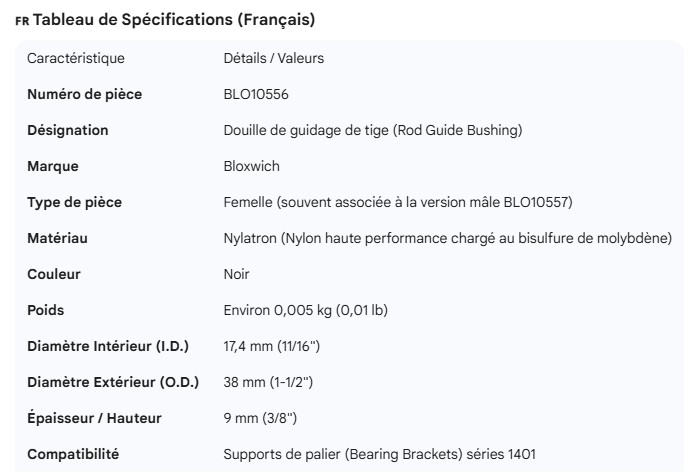Click the Noir color value
The height and width of the screenshot is (476, 698).
point(237,274)
